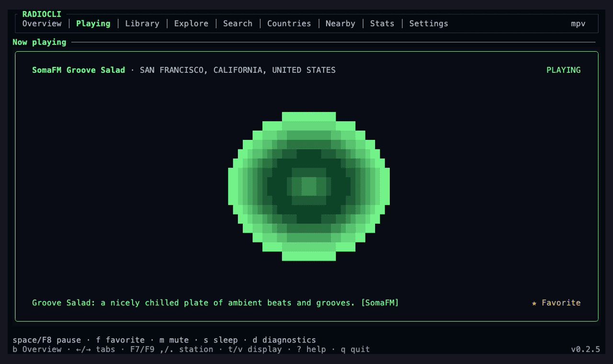This screenshot has width=613, height=364.
Task: Click the RADIOCLI app title
Action: 42,14
